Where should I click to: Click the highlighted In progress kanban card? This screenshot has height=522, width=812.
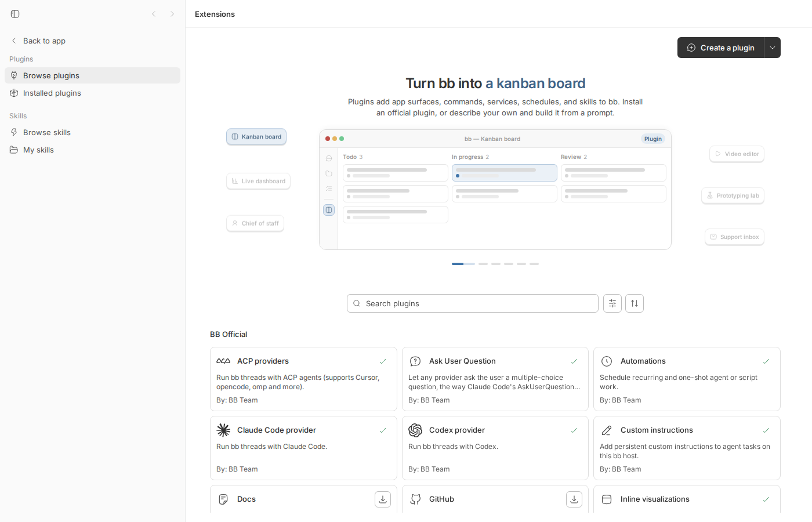coord(505,173)
